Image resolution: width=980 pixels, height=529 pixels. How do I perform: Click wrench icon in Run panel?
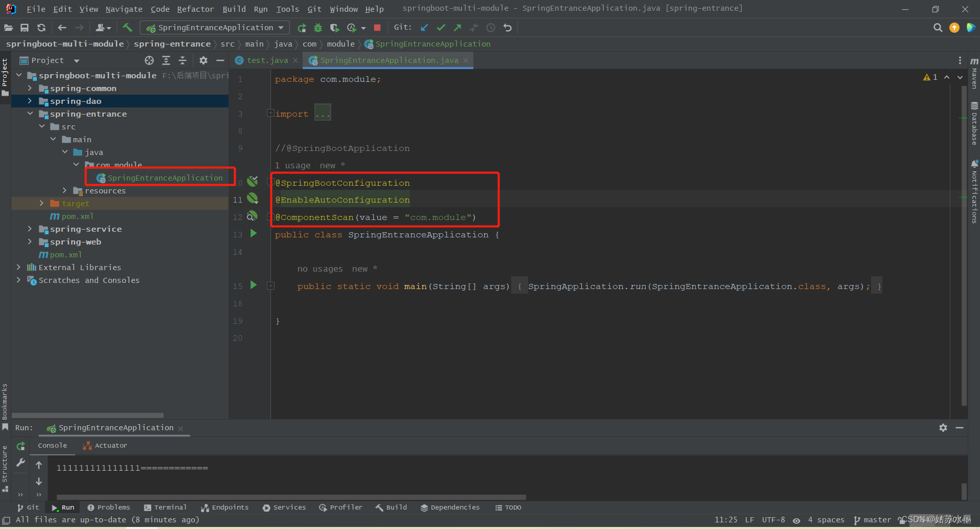click(x=20, y=462)
